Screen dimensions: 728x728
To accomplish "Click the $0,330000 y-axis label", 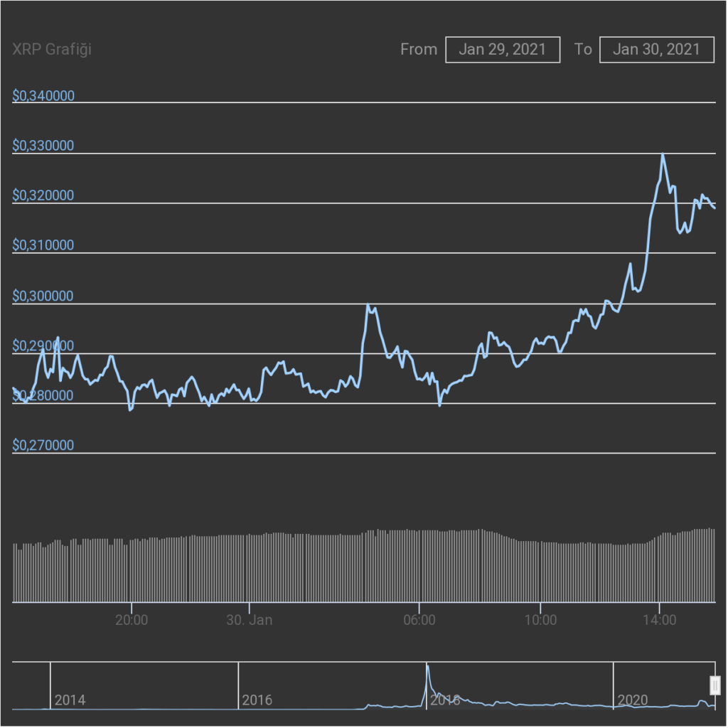I will pyautogui.click(x=43, y=146).
